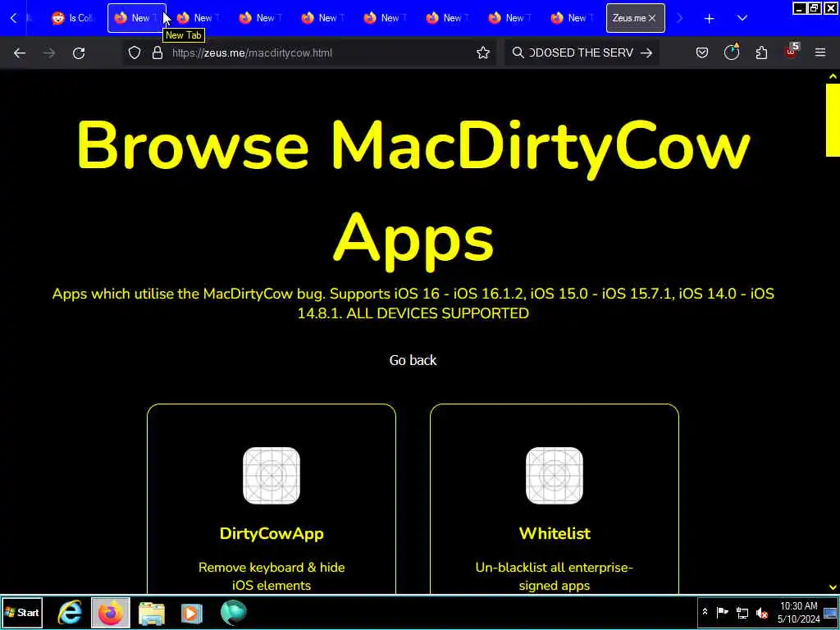Click the search bar magnifier icon

coord(518,52)
